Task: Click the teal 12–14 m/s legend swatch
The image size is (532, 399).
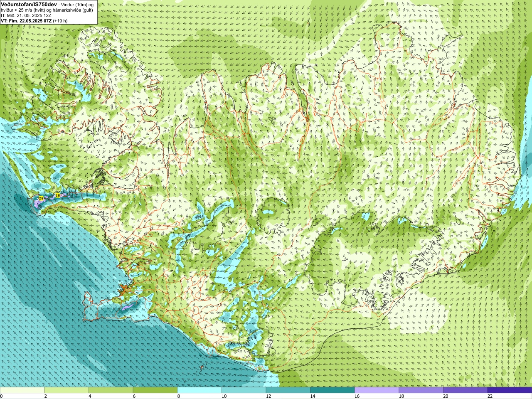Action: [x=288, y=390]
